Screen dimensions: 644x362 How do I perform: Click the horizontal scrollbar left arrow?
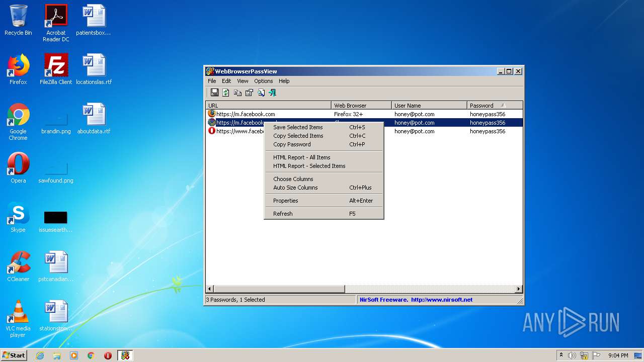[210, 289]
